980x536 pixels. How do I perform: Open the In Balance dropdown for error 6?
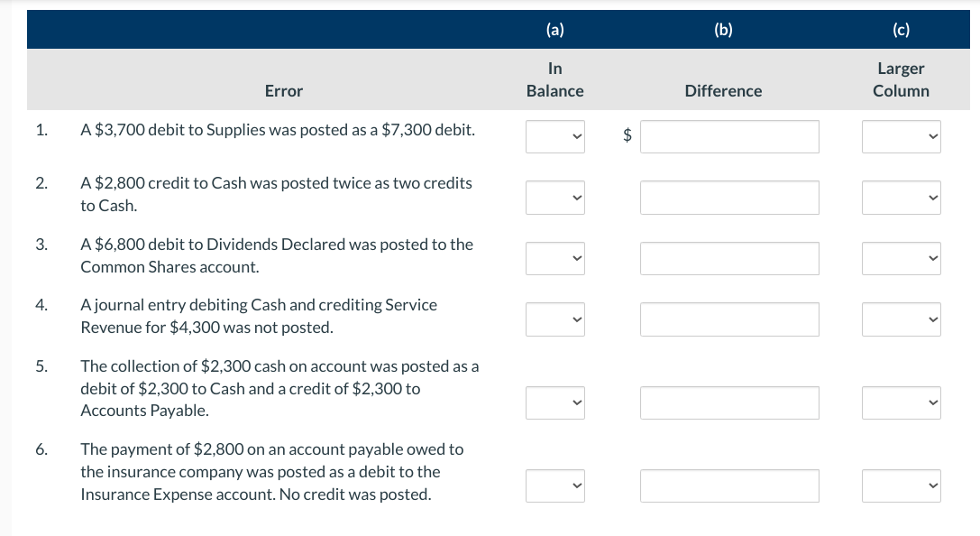click(x=554, y=485)
